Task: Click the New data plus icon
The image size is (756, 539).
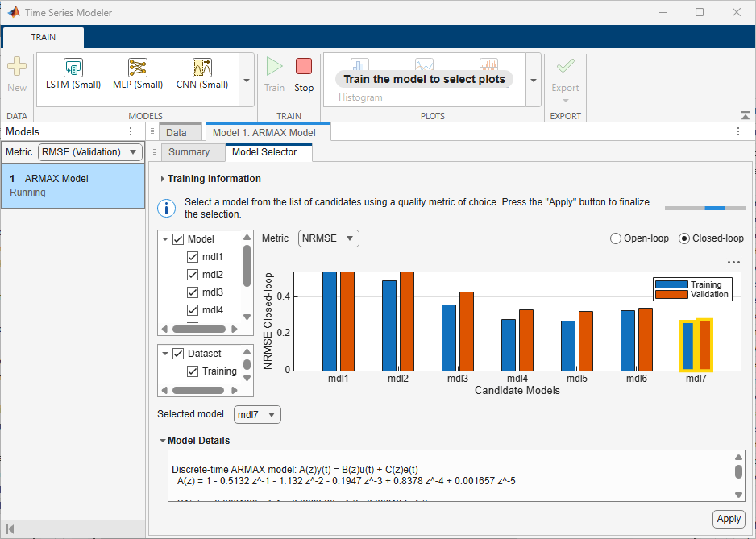Action: tap(17, 67)
